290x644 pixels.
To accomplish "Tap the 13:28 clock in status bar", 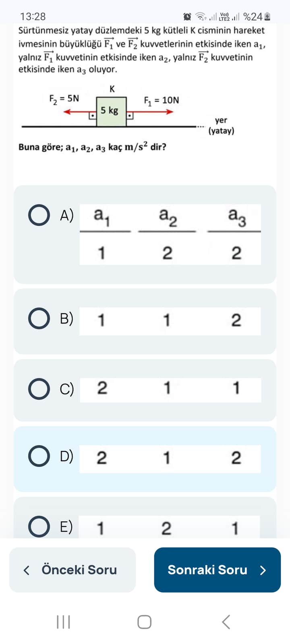I will pyautogui.click(x=33, y=17).
